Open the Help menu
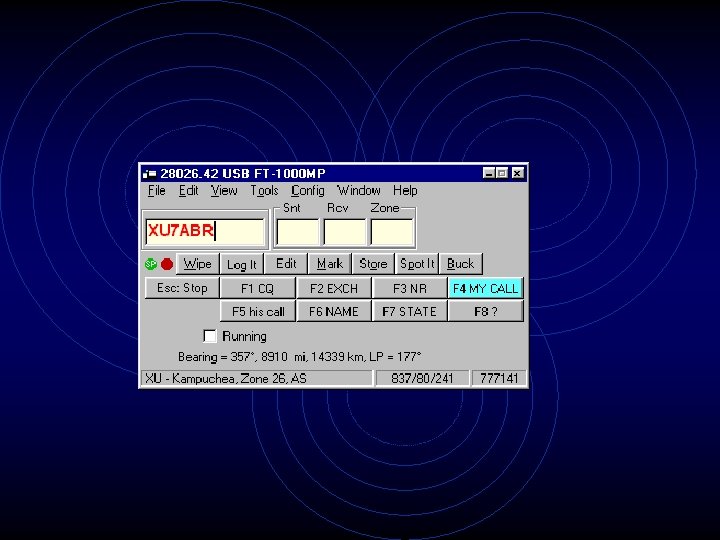Screen dimensions: 720x540 [405, 190]
